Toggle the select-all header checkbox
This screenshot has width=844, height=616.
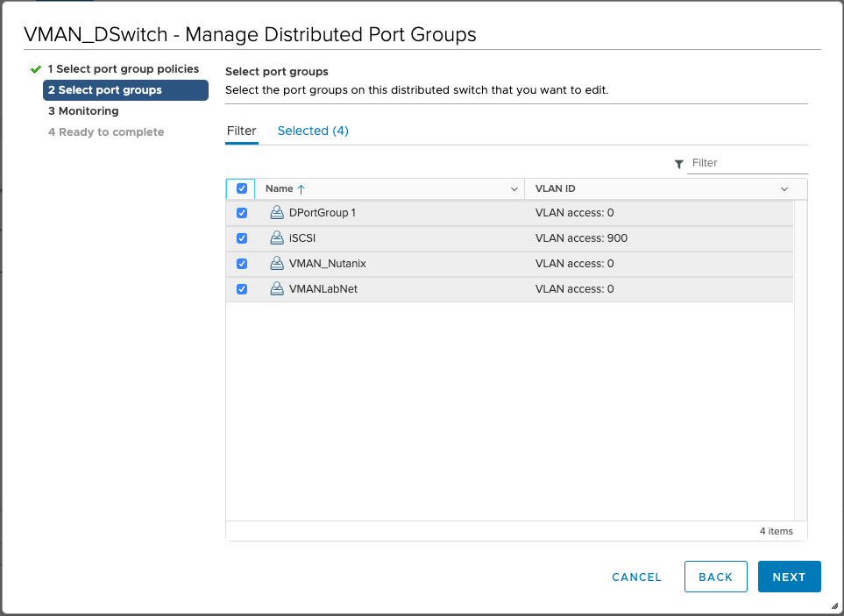click(x=242, y=188)
